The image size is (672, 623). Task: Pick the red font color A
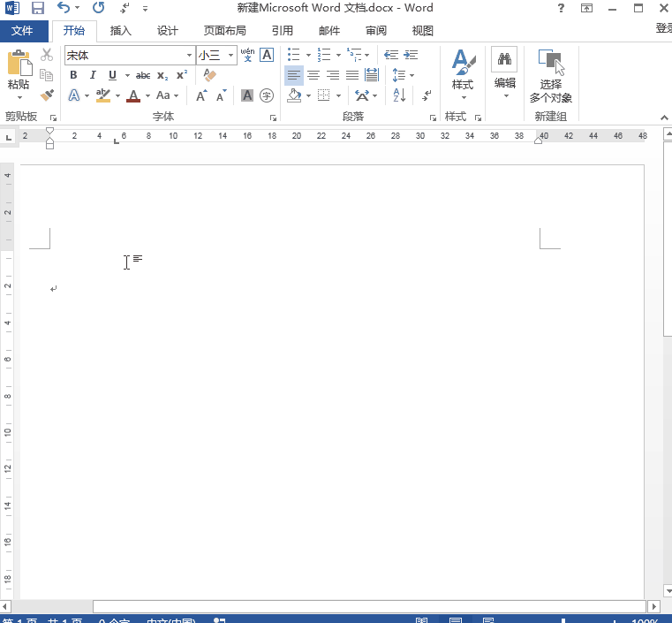pos(133,95)
